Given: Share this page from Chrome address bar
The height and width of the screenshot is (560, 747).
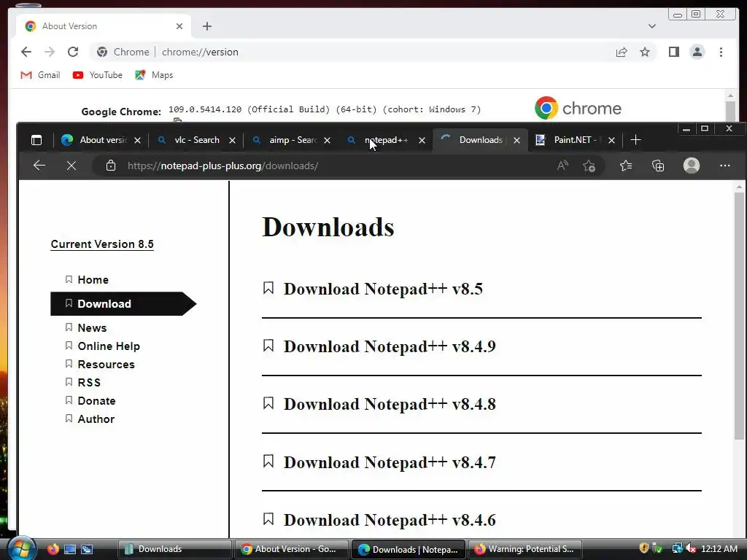Looking at the screenshot, I should [x=622, y=52].
